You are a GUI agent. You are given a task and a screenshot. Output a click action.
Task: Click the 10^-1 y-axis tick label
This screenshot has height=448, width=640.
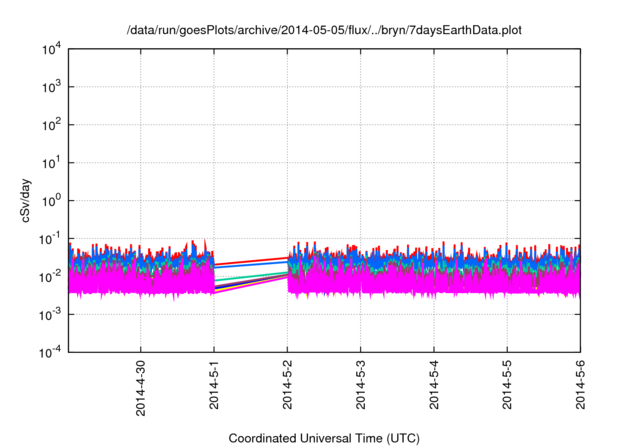(x=49, y=239)
